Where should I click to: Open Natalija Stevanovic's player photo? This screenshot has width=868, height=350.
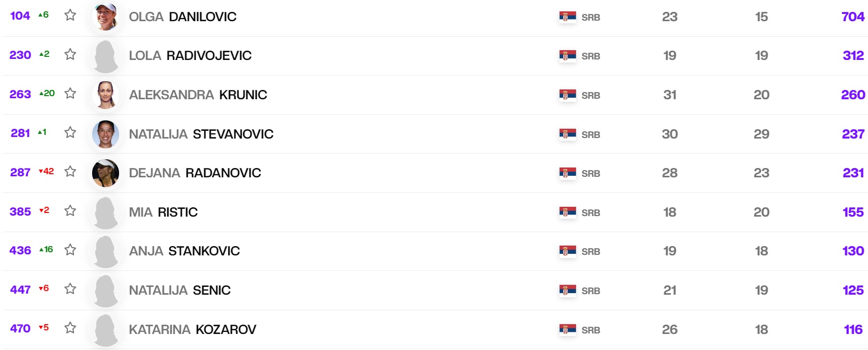click(x=106, y=134)
